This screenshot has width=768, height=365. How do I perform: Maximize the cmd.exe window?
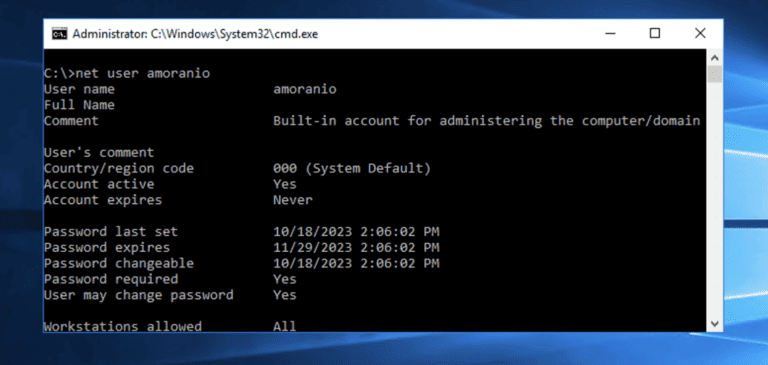(x=655, y=33)
